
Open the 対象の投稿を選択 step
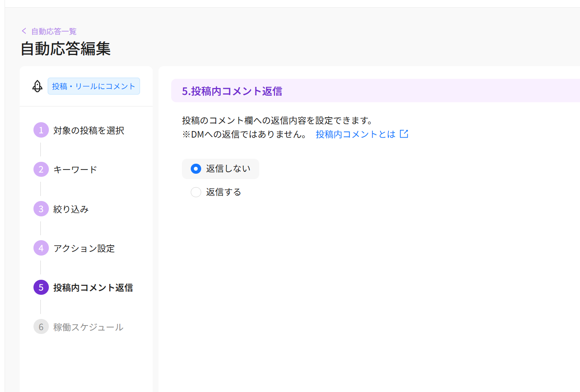(x=88, y=131)
